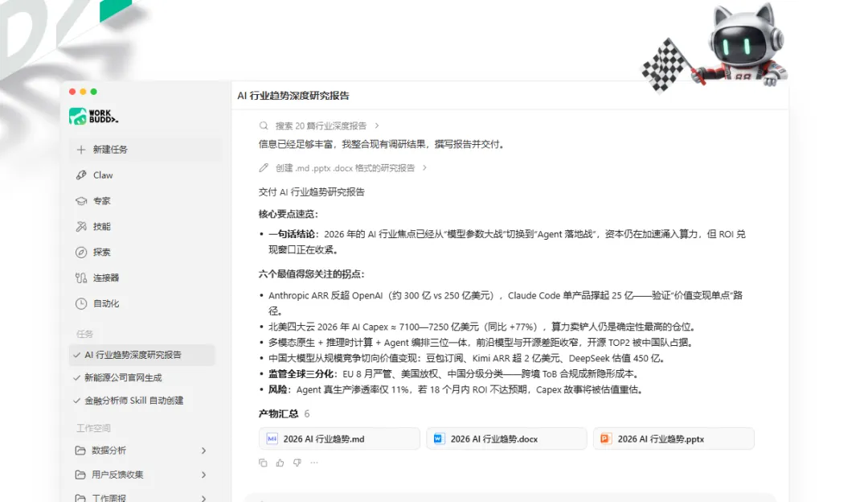The width and height of the screenshot is (868, 502).
Task: Click the clock icon beside 自动化
Action: [81, 303]
